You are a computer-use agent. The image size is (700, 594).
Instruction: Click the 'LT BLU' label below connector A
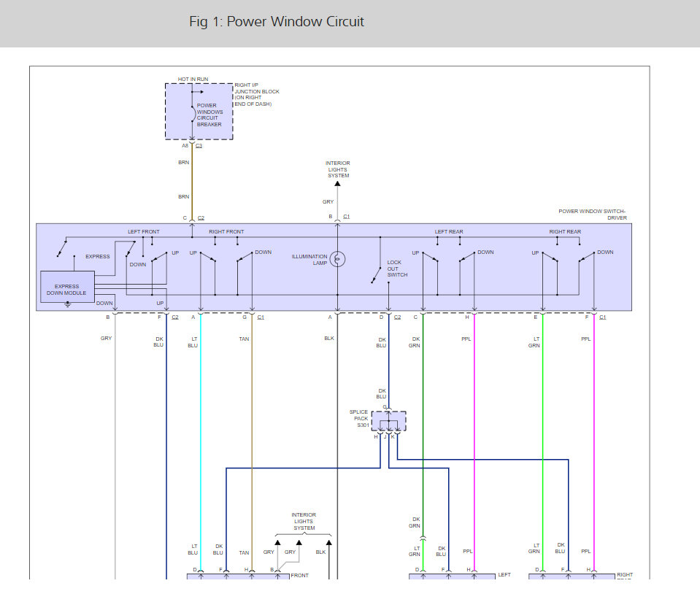tap(193, 342)
